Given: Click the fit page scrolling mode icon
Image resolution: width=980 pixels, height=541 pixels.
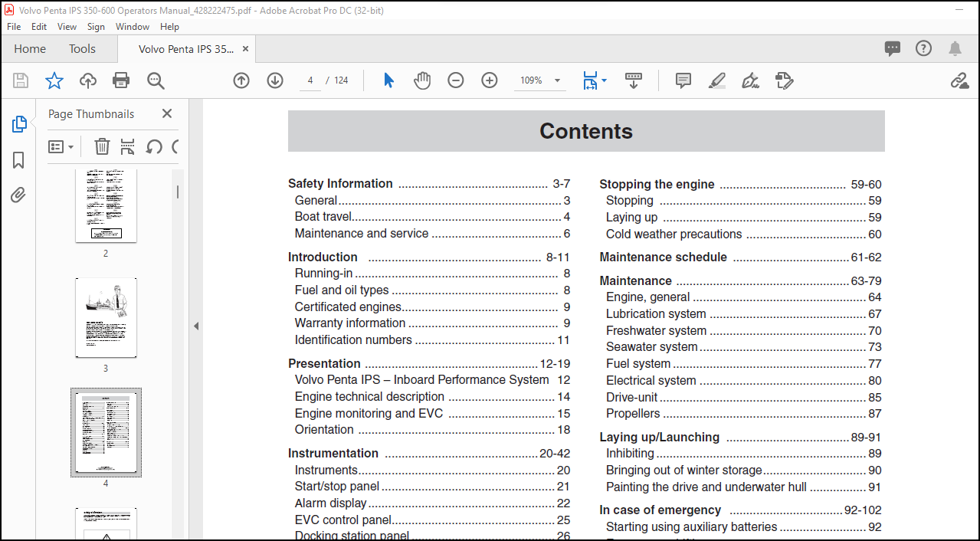Looking at the screenshot, I should [x=589, y=80].
